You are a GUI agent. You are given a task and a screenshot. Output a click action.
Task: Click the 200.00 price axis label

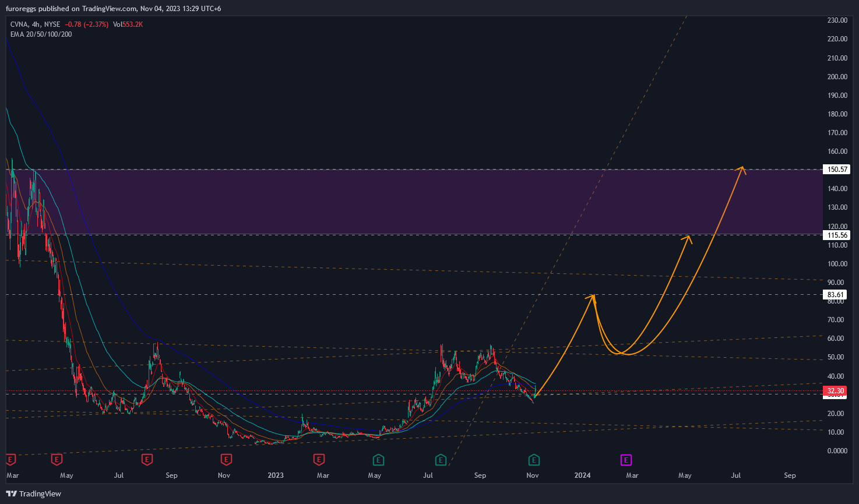point(837,76)
